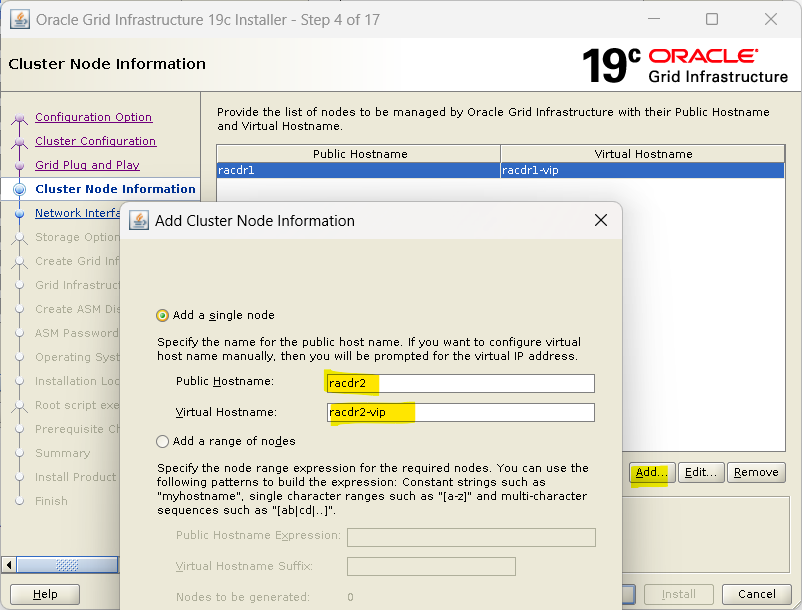This screenshot has width=802, height=610.
Task: Open the Cluster Configuration step
Action: click(x=96, y=141)
